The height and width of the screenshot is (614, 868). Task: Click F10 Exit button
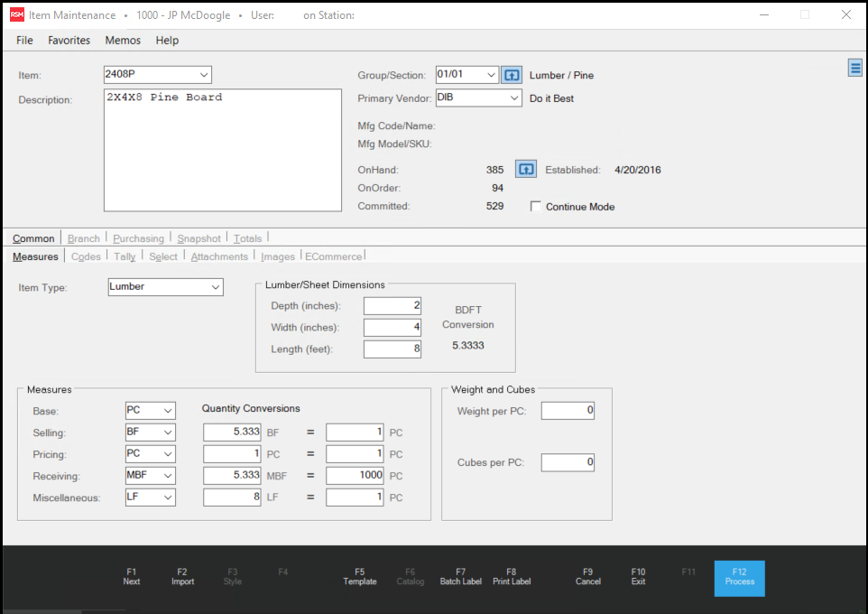coord(638,576)
